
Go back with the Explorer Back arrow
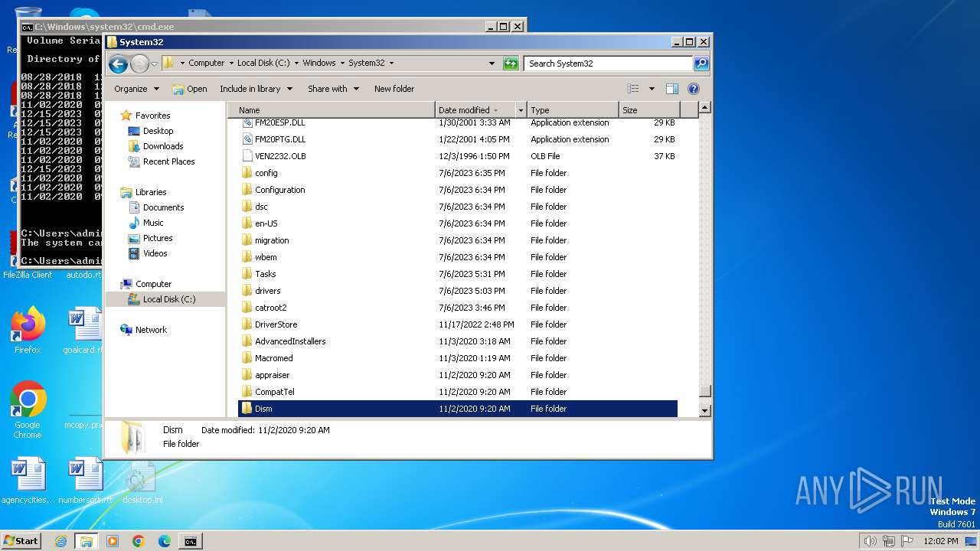click(118, 64)
